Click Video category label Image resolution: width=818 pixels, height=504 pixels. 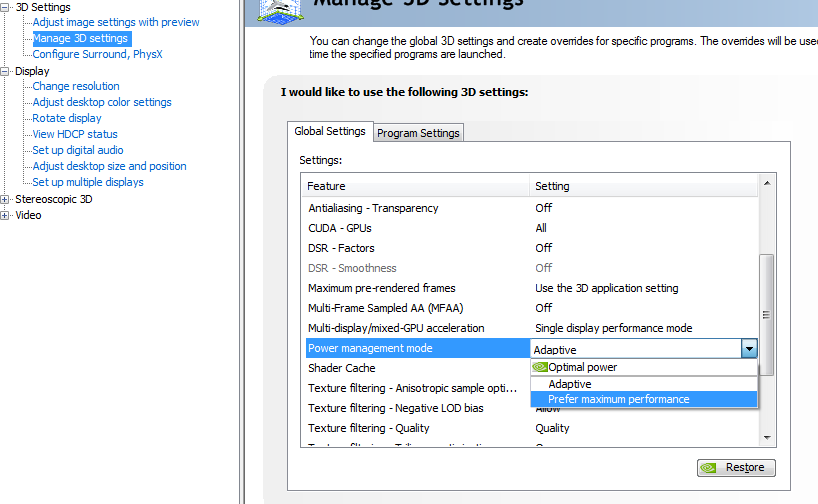point(28,215)
